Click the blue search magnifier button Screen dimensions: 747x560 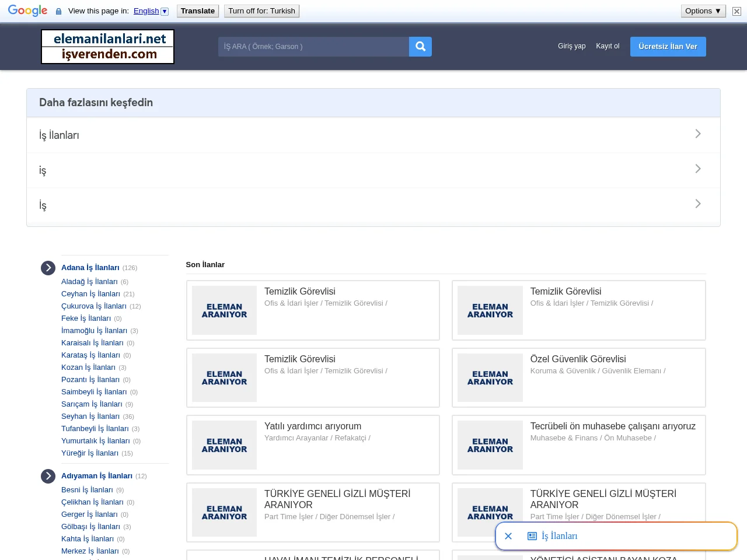coord(420,47)
